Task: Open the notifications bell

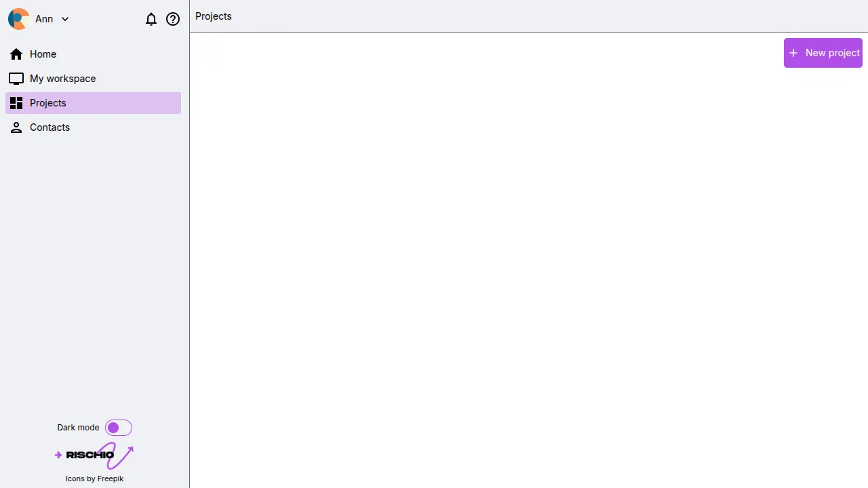Action: tap(151, 20)
